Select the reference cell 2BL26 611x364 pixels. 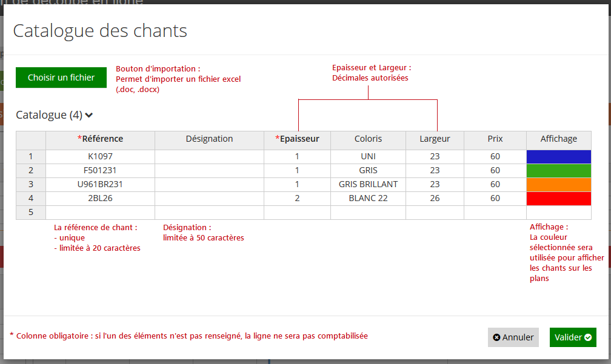[x=100, y=199]
